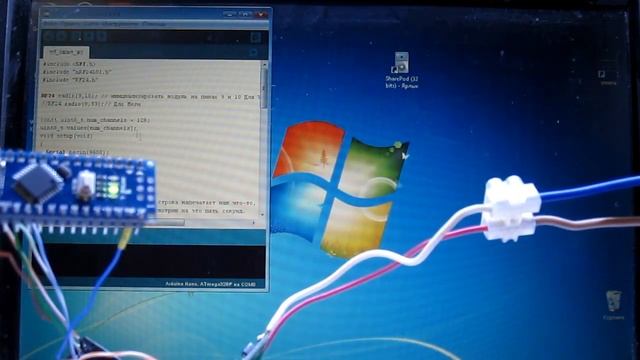Click the editor vertical scrollbar up arrow
This screenshot has height=360, width=640.
(x=264, y=64)
